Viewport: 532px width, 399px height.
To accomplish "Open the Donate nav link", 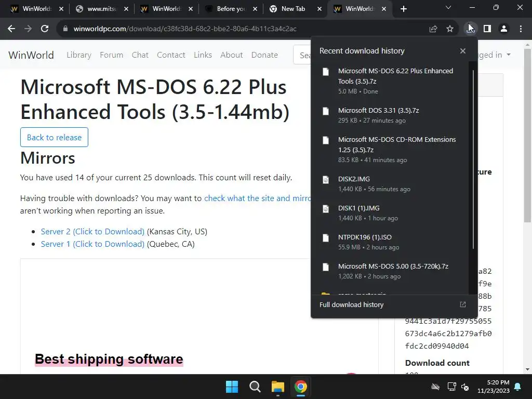I will [x=264, y=55].
